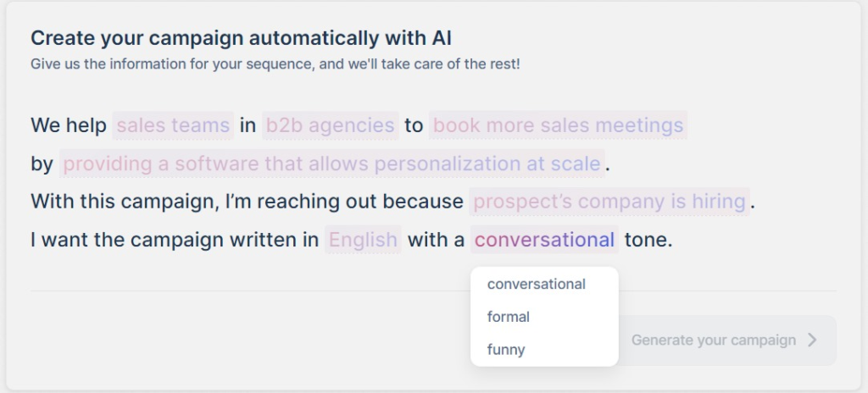Screen dimensions: 868x393
Task: Click the "with a" text before the tone field
Action: pyautogui.click(x=436, y=240)
